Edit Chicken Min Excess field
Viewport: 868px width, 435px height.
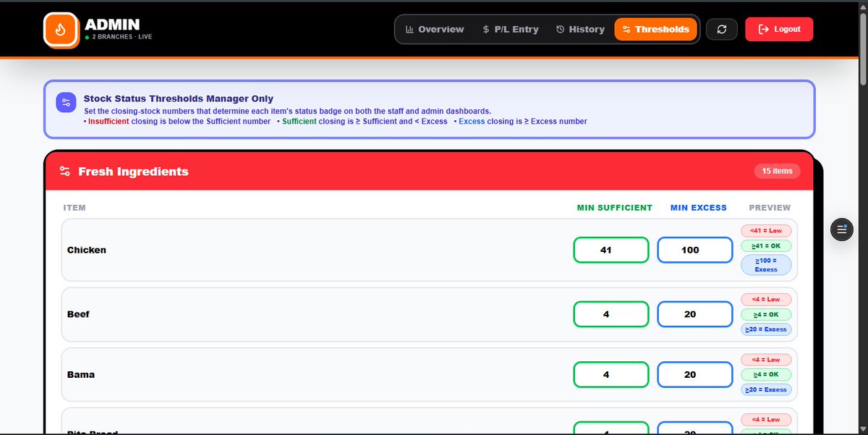click(695, 250)
